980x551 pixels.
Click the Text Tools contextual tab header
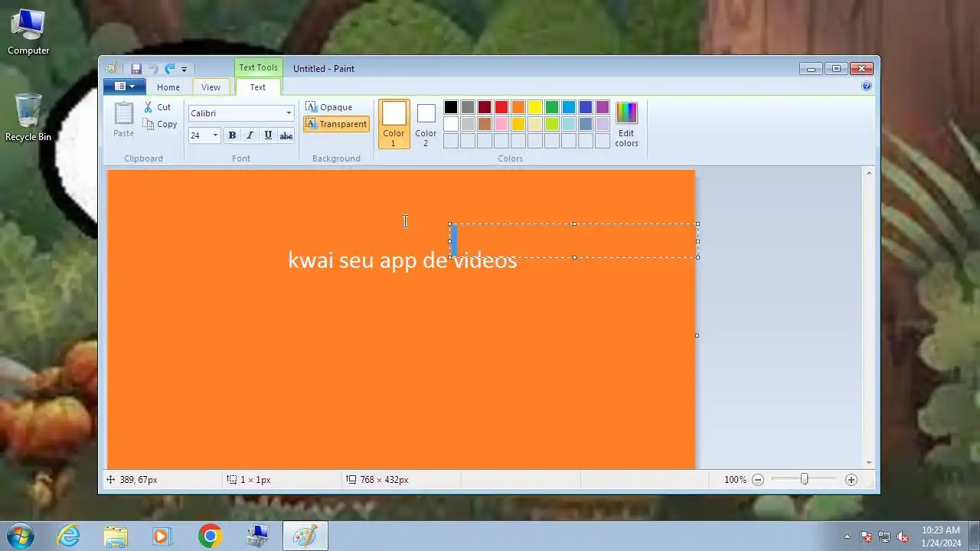click(x=258, y=67)
